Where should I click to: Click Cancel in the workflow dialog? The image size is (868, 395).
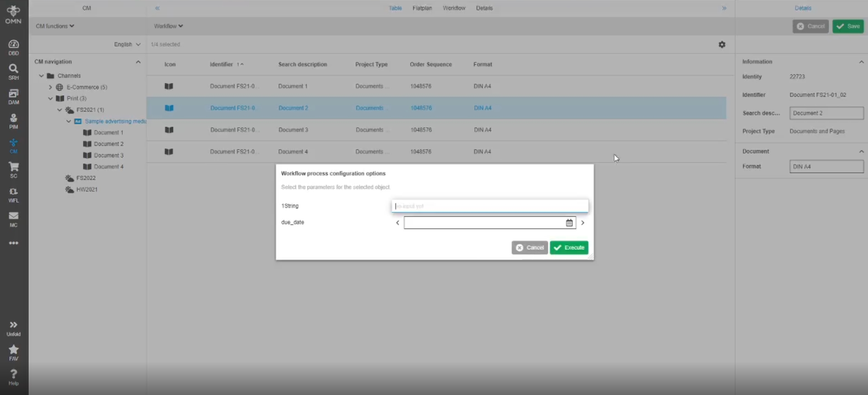(x=529, y=248)
